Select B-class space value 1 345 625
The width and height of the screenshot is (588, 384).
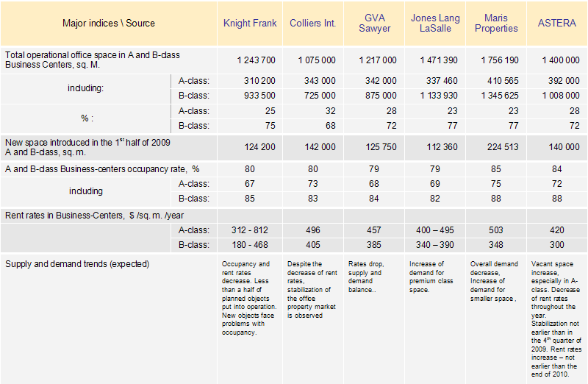click(x=500, y=96)
